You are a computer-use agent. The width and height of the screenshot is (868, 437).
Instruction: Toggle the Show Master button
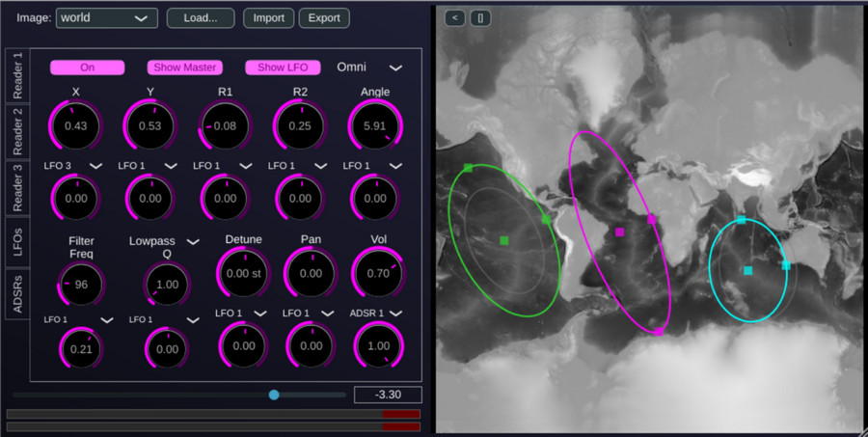point(185,68)
